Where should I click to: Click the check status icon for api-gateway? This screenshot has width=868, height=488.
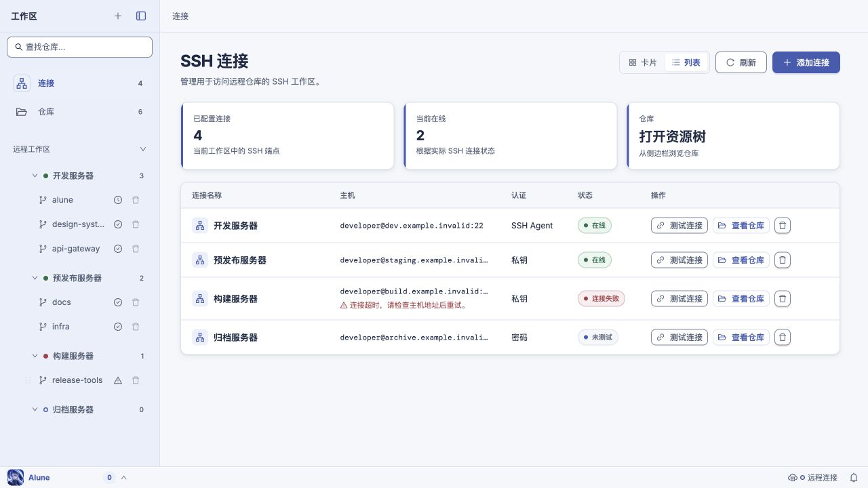tap(118, 249)
